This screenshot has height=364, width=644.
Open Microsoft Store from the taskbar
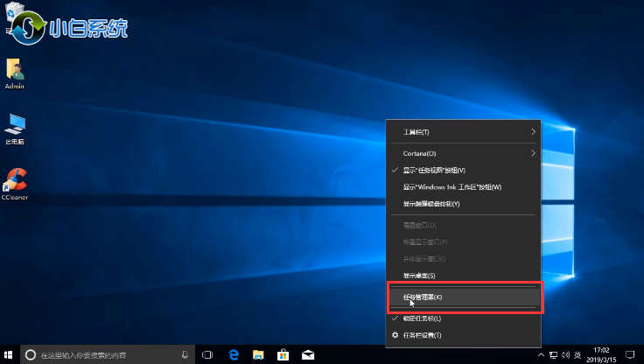(x=283, y=354)
